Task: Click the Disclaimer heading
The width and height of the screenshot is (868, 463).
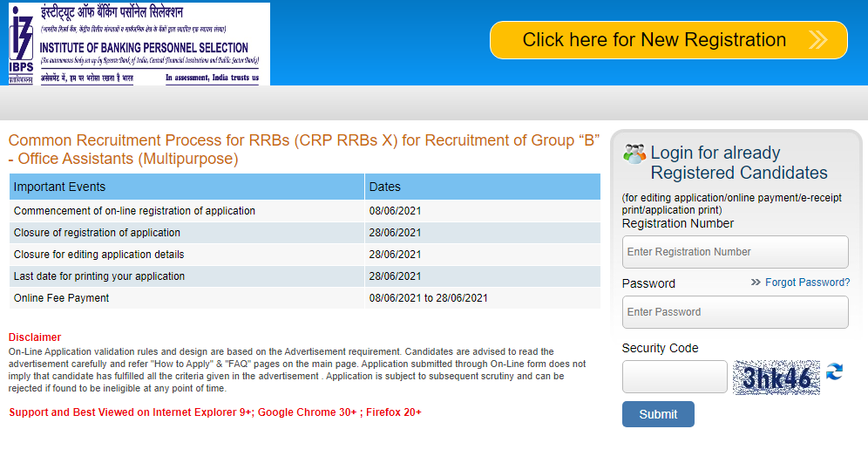Action: tap(34, 337)
